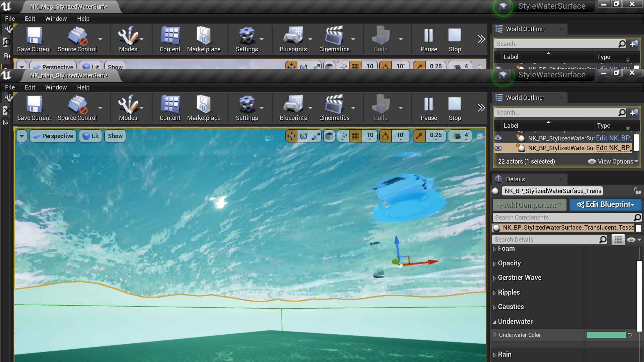Collapse the Underwater section

[494, 322]
